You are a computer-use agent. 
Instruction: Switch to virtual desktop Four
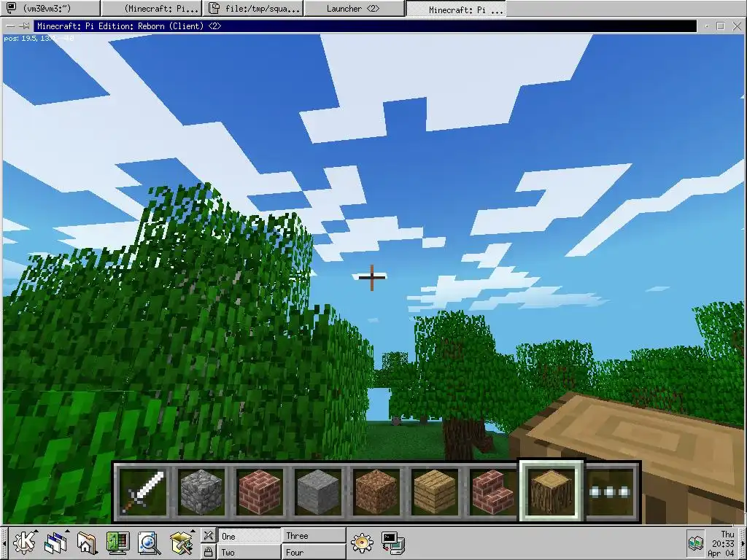click(x=314, y=552)
